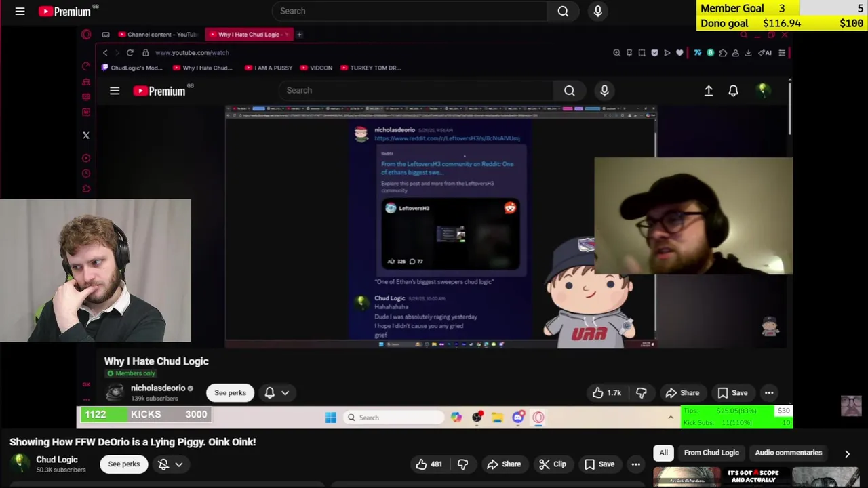
Task: Open the AI assistant icon in the browser toolbar
Action: coord(765,53)
